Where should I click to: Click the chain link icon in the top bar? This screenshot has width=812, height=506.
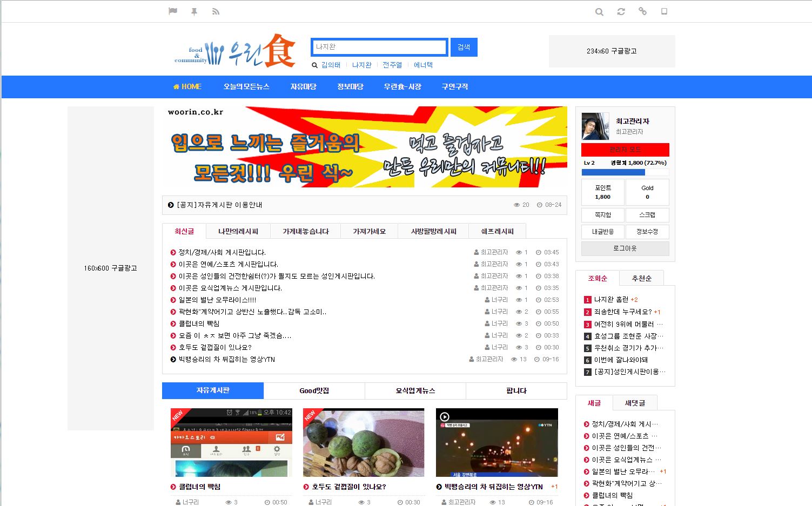click(642, 11)
